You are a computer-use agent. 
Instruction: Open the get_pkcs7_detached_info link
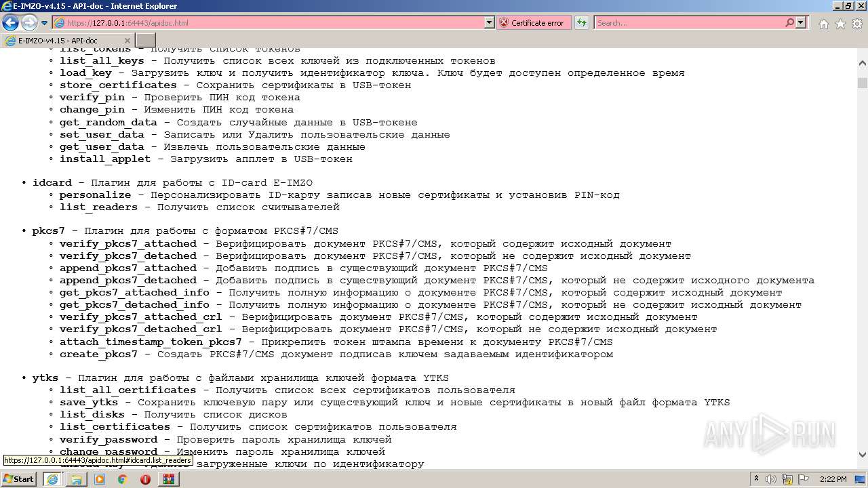pyautogui.click(x=134, y=305)
